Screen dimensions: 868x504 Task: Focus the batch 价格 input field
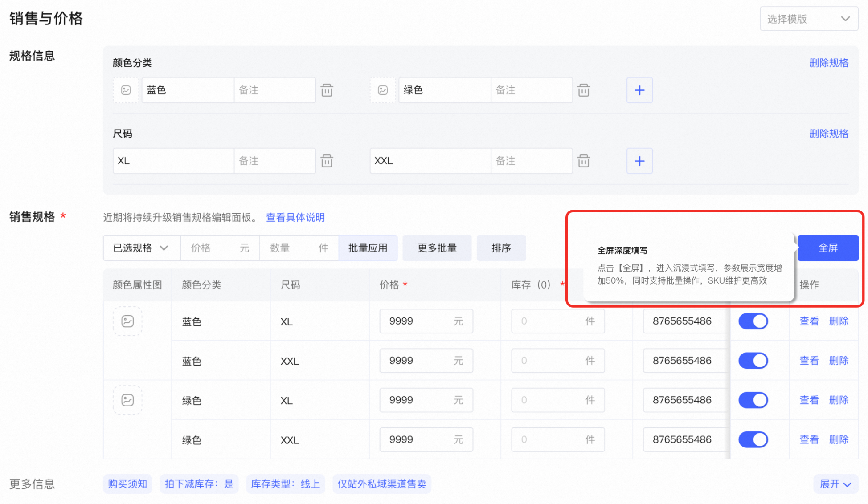coord(220,248)
